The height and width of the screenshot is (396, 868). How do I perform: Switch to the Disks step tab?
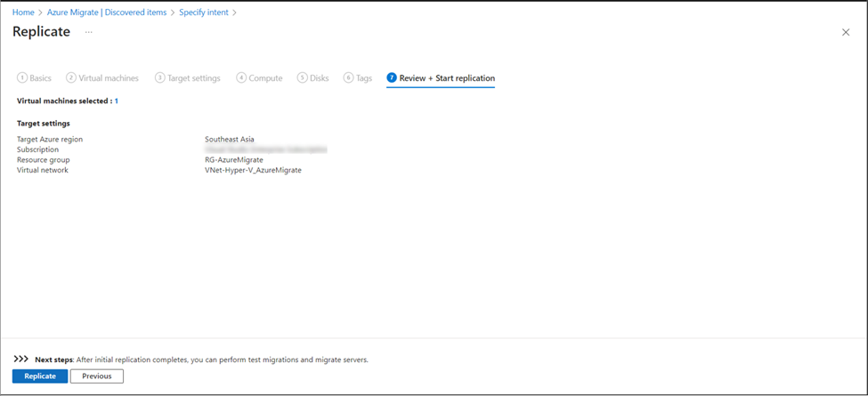click(313, 78)
